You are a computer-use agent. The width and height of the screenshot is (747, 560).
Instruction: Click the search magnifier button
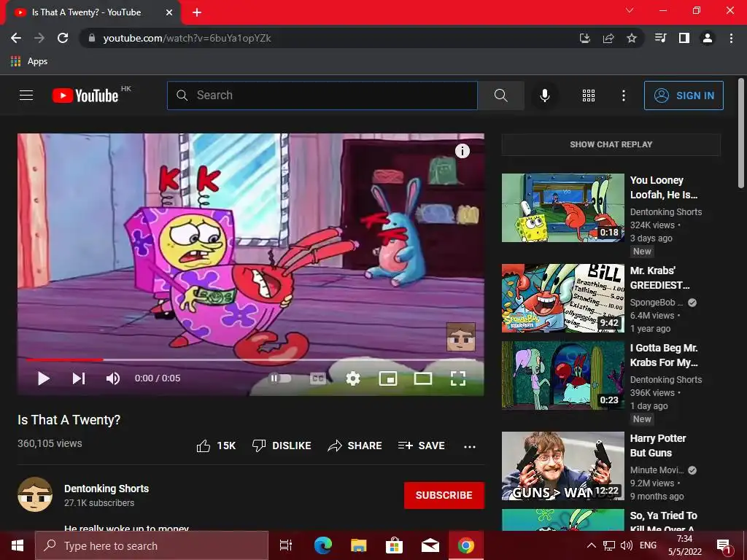pyautogui.click(x=500, y=96)
